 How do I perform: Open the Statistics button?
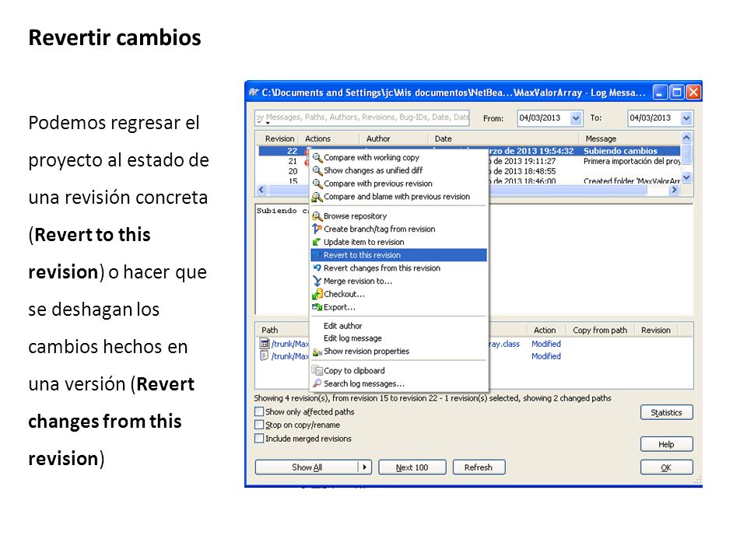pos(666,412)
